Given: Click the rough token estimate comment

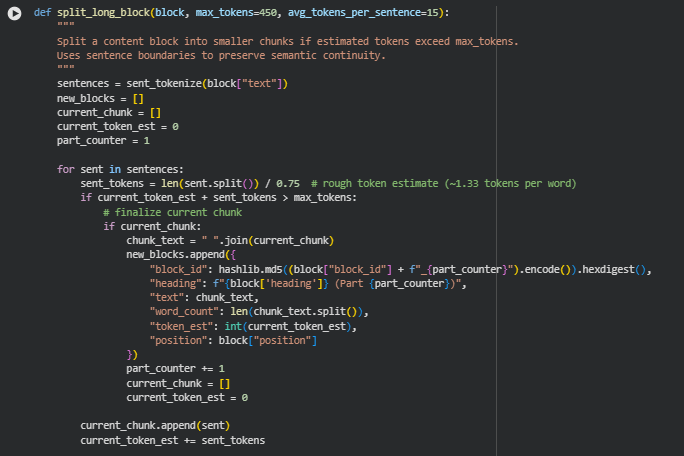Looking at the screenshot, I should point(443,184).
